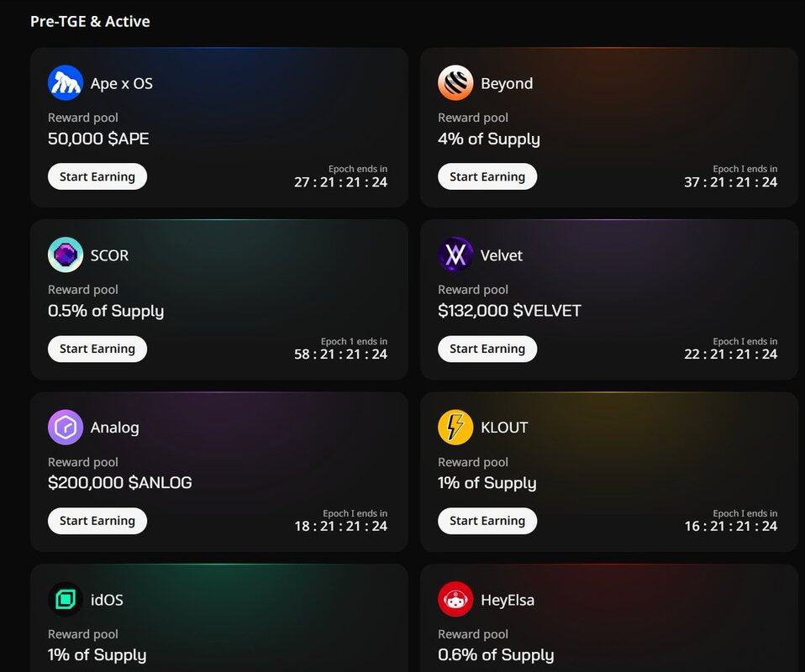The height and width of the screenshot is (672, 805).
Task: Select the Ape x OS epoch countdown timer
Action: pos(340,182)
